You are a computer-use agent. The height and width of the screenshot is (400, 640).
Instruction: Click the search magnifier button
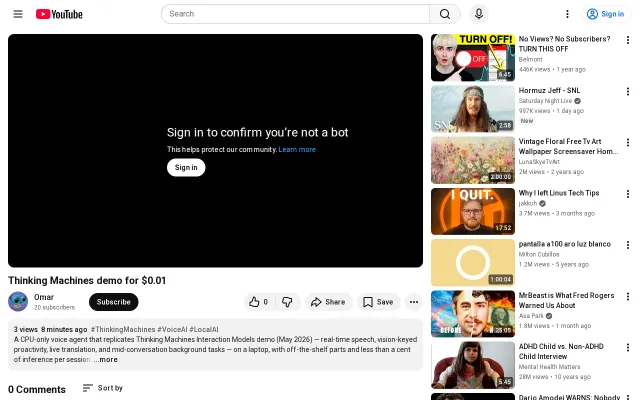pyautogui.click(x=445, y=14)
